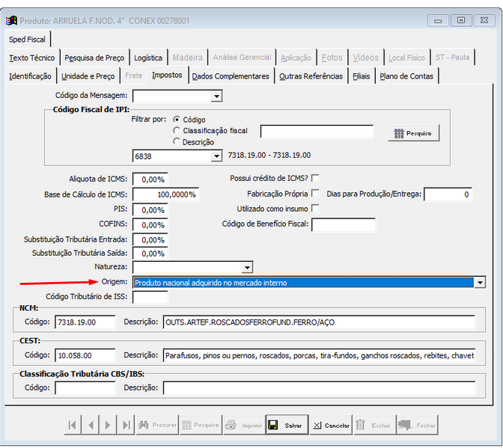
Task: Go to the previous record
Action: [x=91, y=425]
